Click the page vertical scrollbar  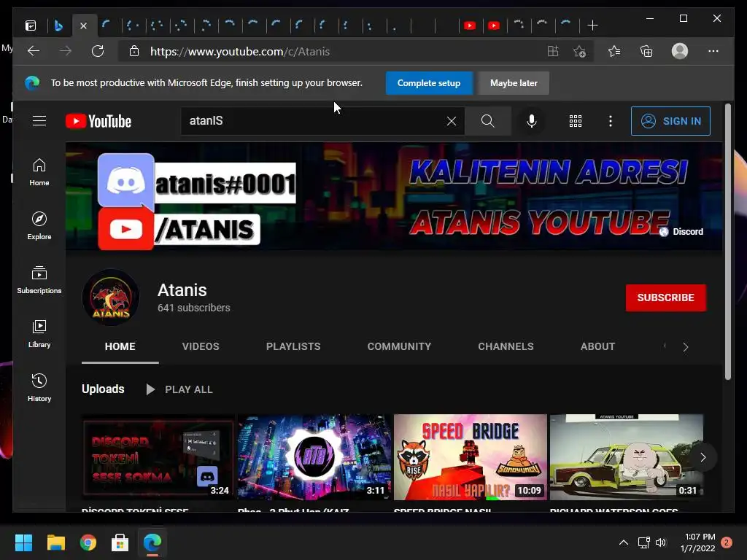coord(728,241)
